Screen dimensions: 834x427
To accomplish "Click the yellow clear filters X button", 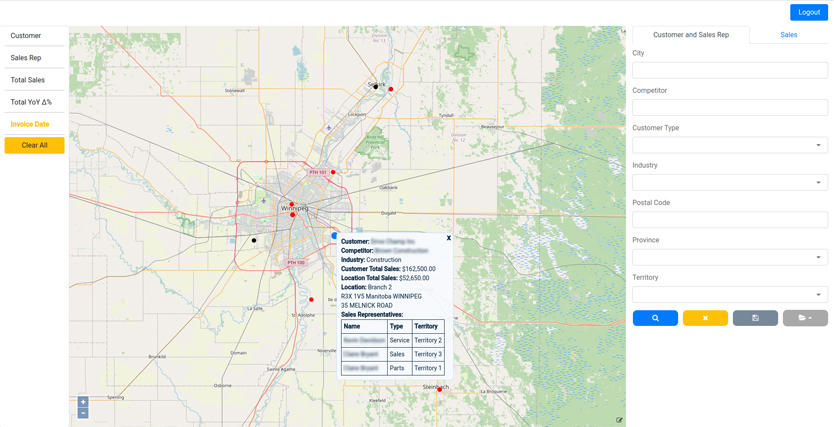I will 705,318.
